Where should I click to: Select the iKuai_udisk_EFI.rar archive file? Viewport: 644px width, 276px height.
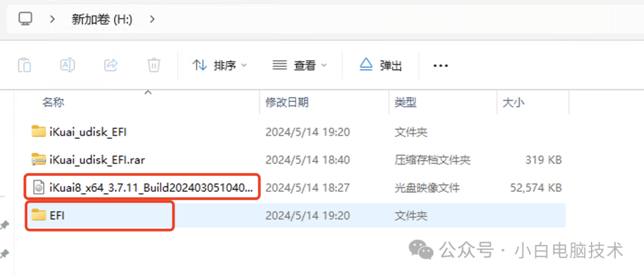click(x=97, y=160)
